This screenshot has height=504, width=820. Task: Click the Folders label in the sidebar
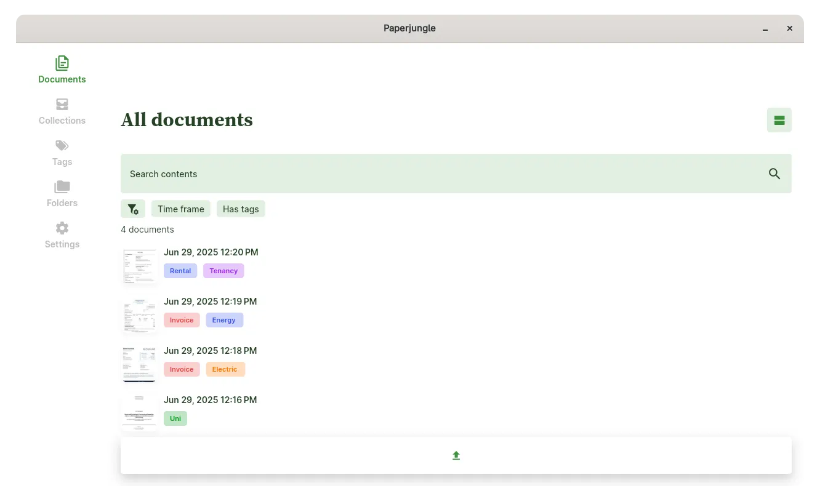pyautogui.click(x=62, y=203)
